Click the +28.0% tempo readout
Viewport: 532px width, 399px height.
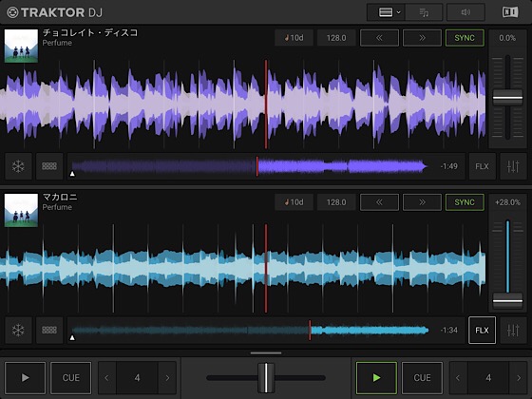pos(507,202)
